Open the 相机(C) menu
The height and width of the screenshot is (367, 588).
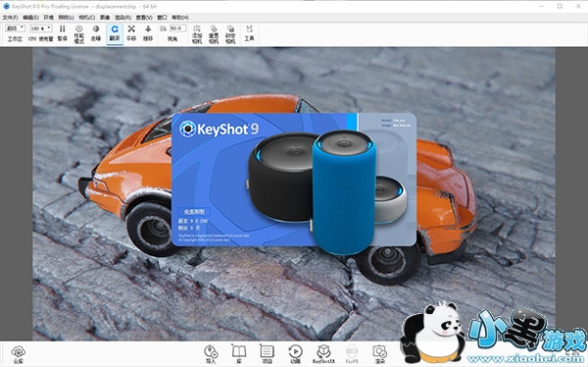tap(86, 18)
